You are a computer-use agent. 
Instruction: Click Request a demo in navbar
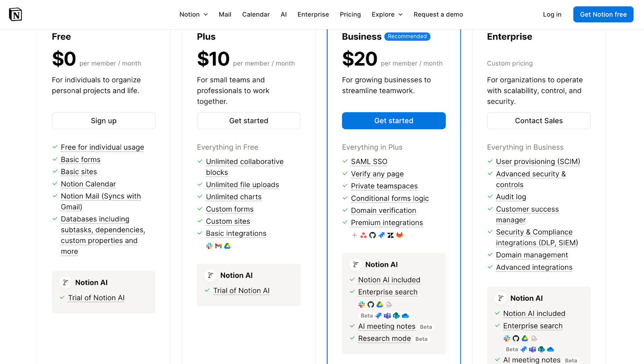438,14
